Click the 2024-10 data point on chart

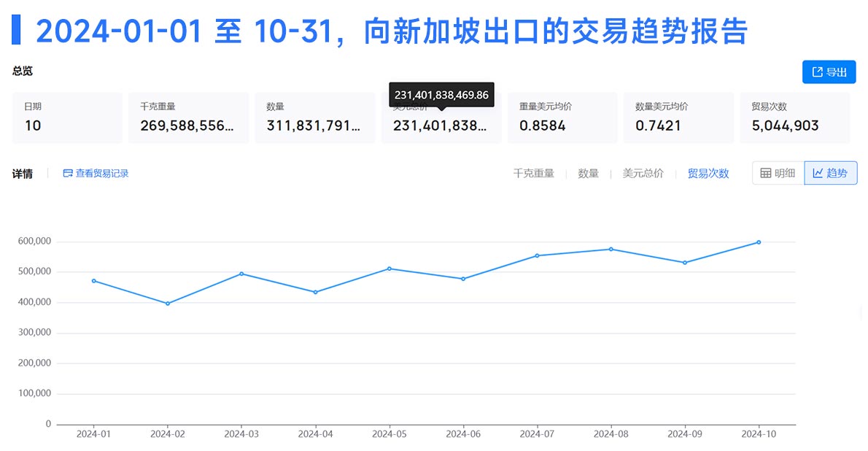pos(759,242)
